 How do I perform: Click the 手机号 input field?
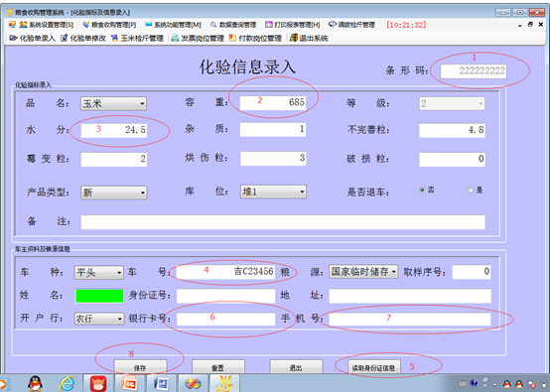pos(410,320)
